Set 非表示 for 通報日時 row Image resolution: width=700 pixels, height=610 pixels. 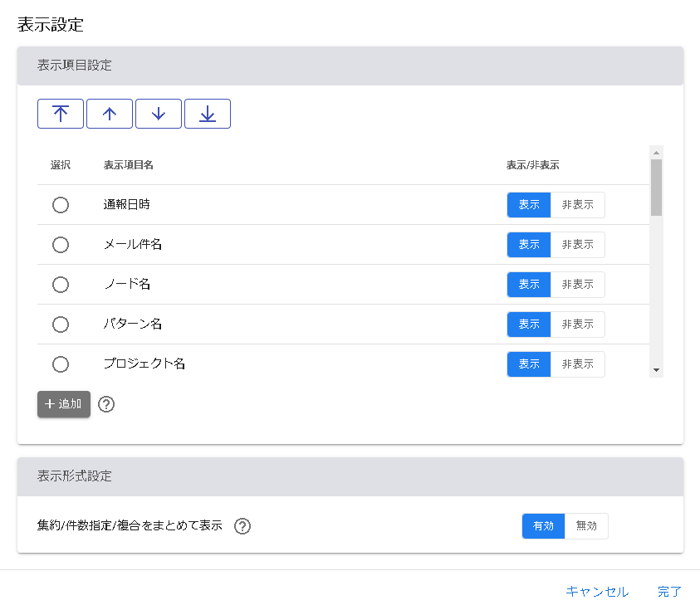[x=579, y=205]
